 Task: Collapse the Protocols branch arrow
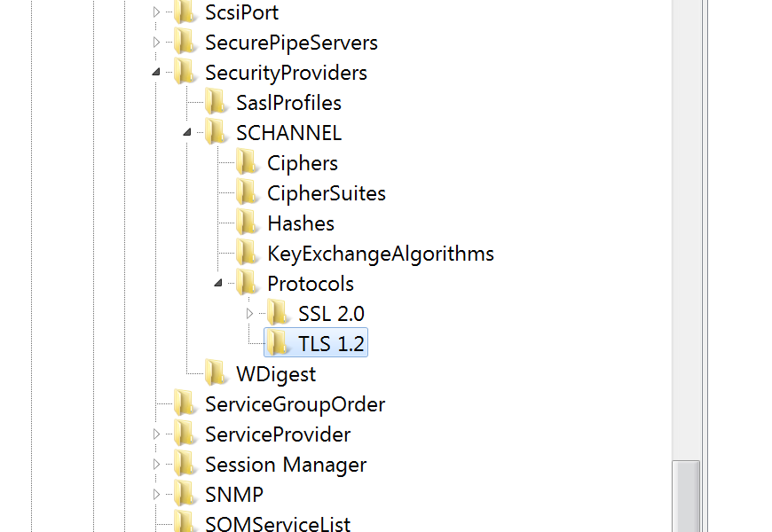[218, 284]
